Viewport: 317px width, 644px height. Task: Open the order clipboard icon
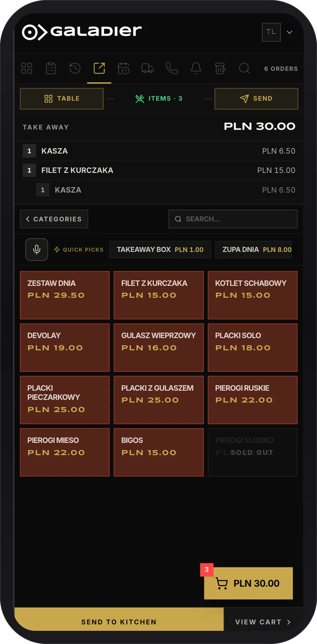pos(51,69)
